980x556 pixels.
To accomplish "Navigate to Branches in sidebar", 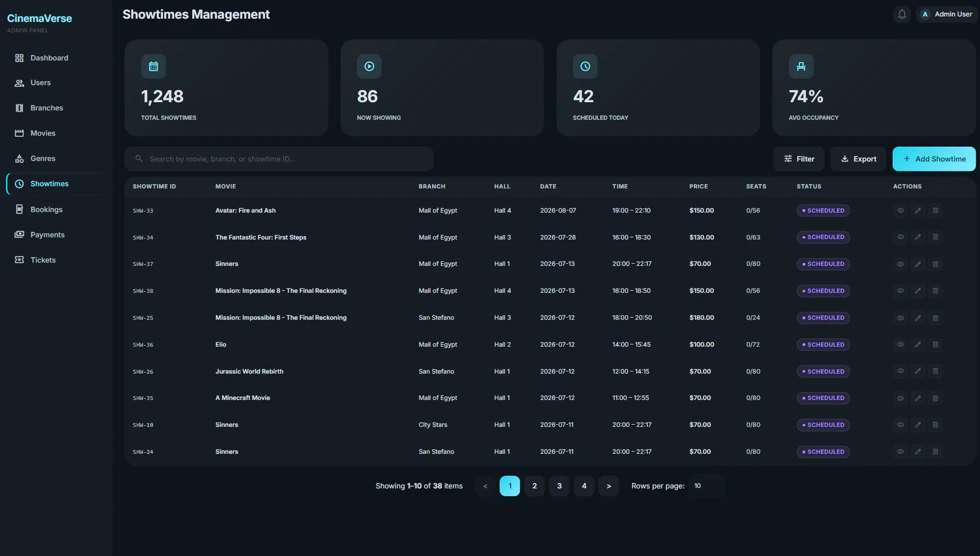I will pyautogui.click(x=55, y=108).
